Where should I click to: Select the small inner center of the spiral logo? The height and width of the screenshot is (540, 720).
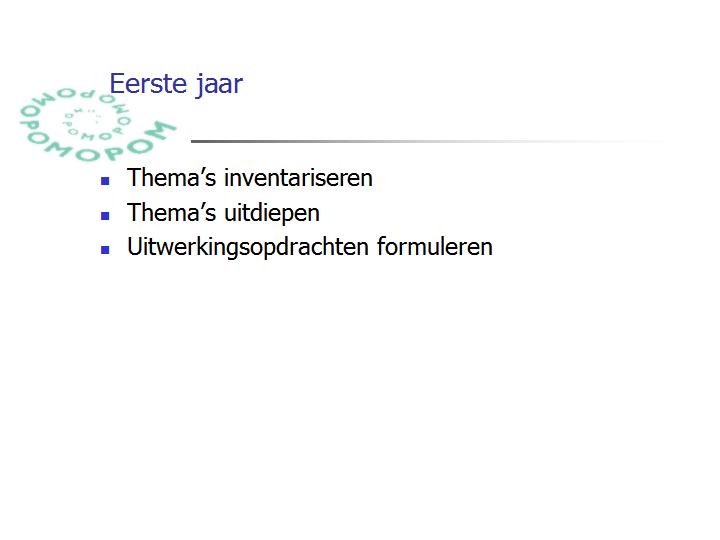[86, 120]
